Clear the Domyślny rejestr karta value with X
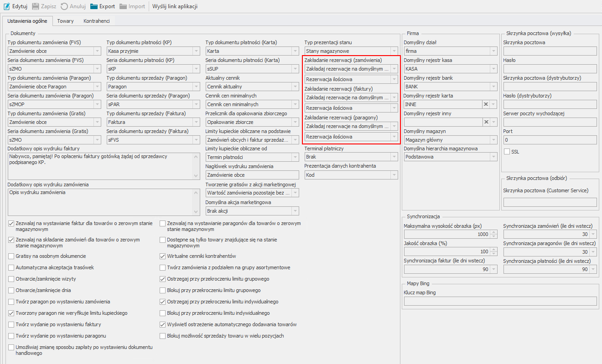 point(486,104)
